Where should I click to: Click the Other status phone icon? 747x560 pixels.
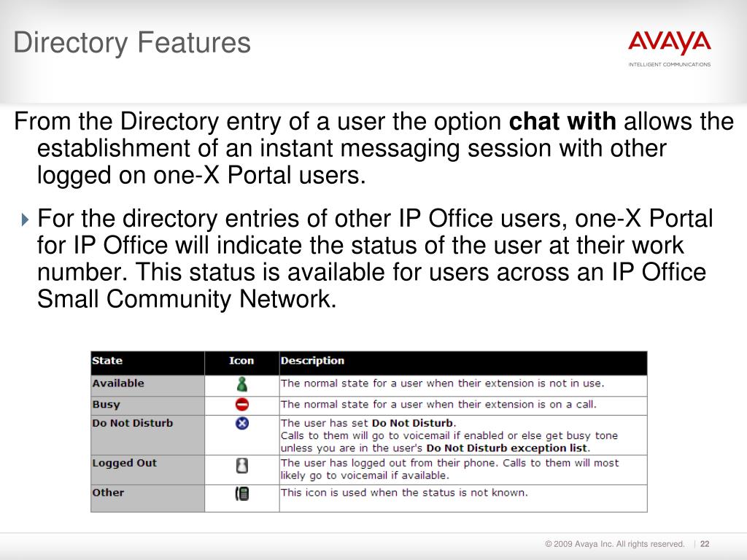coord(242,494)
